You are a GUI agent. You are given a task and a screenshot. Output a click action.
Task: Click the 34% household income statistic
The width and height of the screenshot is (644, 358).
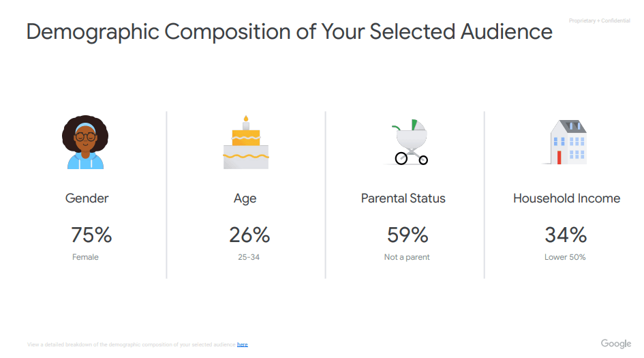(x=566, y=235)
